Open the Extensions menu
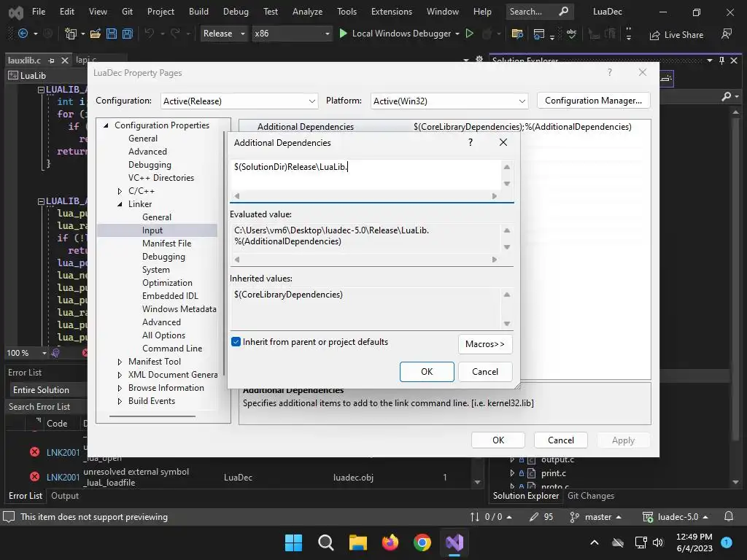The width and height of the screenshot is (747, 560). (x=392, y=12)
